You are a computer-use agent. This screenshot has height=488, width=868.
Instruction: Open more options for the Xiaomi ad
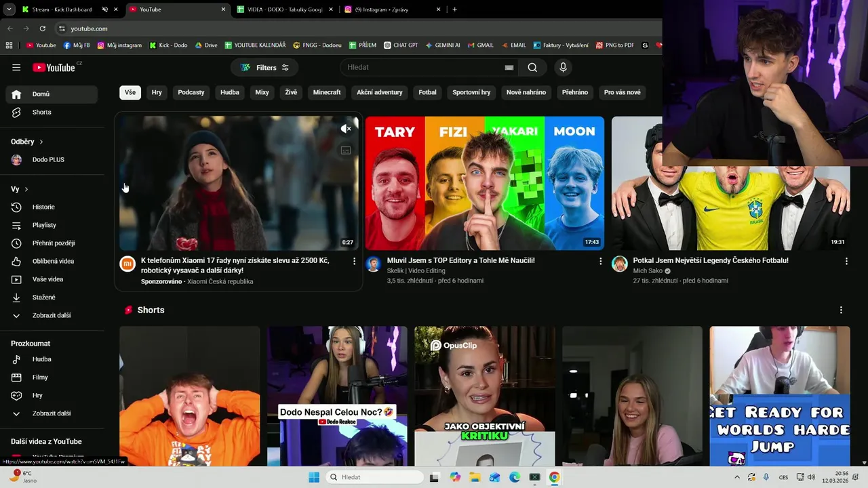354,261
